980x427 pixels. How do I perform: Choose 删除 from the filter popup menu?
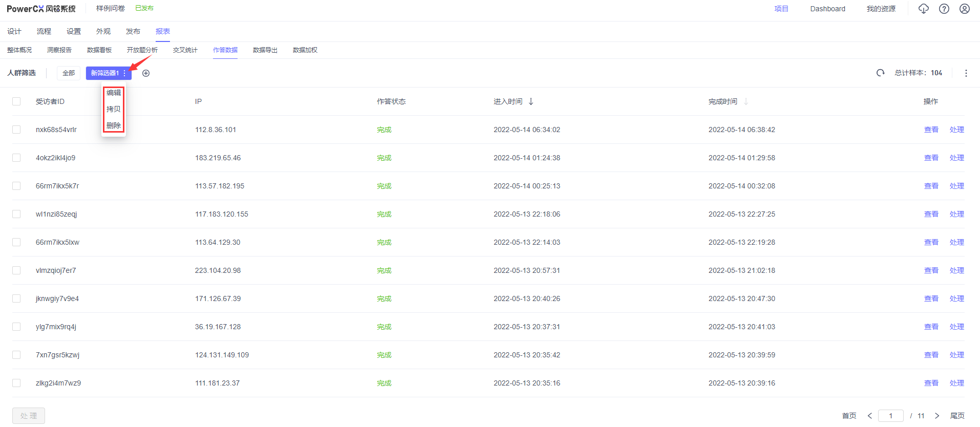pyautogui.click(x=114, y=125)
